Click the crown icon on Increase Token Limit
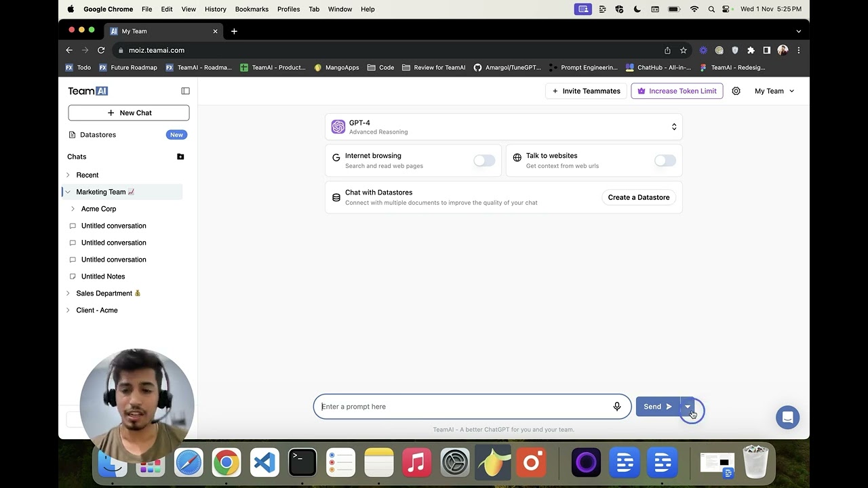 (x=641, y=90)
